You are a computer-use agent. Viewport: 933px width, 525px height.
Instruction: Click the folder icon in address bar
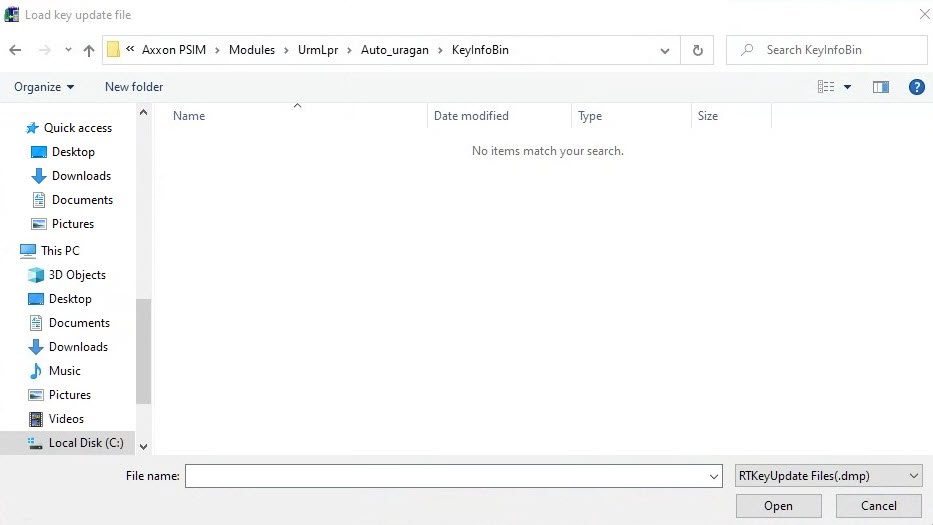tap(114, 50)
